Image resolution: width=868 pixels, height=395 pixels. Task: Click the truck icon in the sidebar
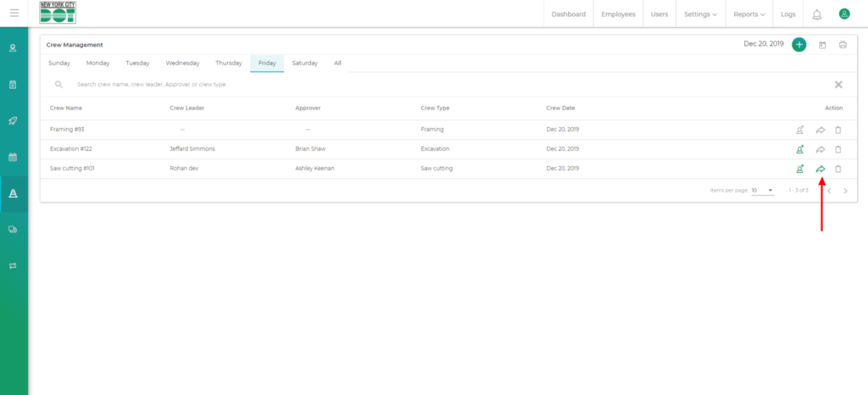[x=14, y=229]
